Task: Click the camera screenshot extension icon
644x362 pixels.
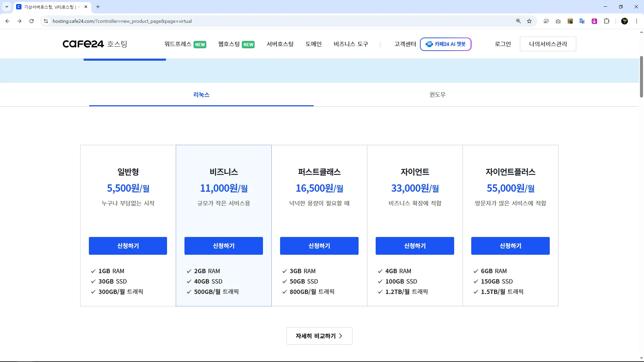Action: tap(558, 21)
